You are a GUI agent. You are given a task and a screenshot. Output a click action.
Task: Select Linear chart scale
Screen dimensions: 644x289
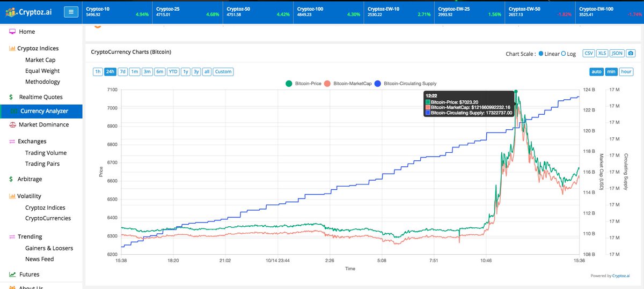[x=541, y=54]
